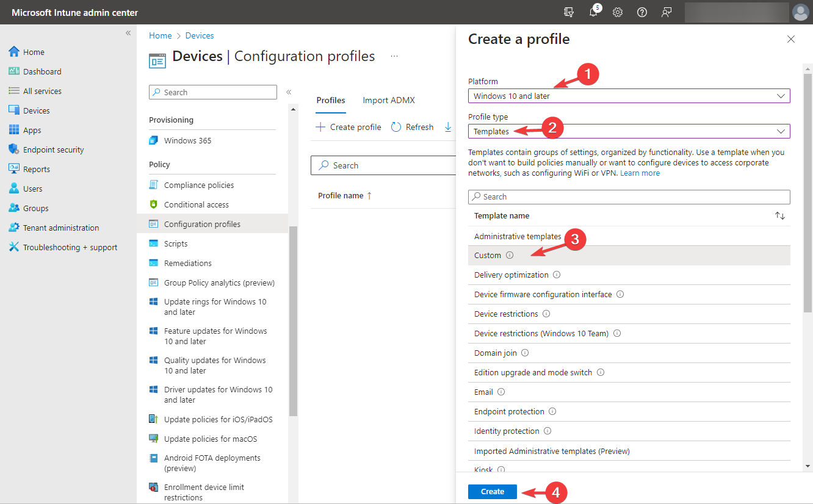
Task: Select Configuration profiles menu item
Action: [212, 224]
